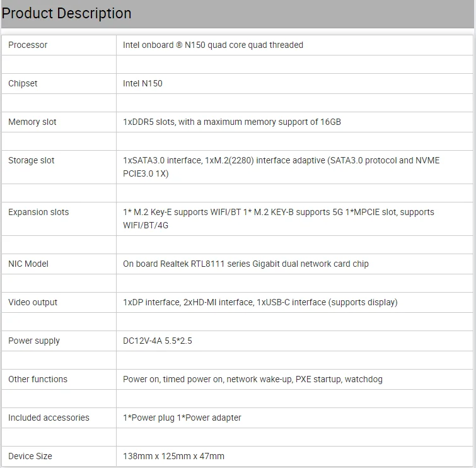Click the Product Description heading
The image size is (476, 468).
67,13
